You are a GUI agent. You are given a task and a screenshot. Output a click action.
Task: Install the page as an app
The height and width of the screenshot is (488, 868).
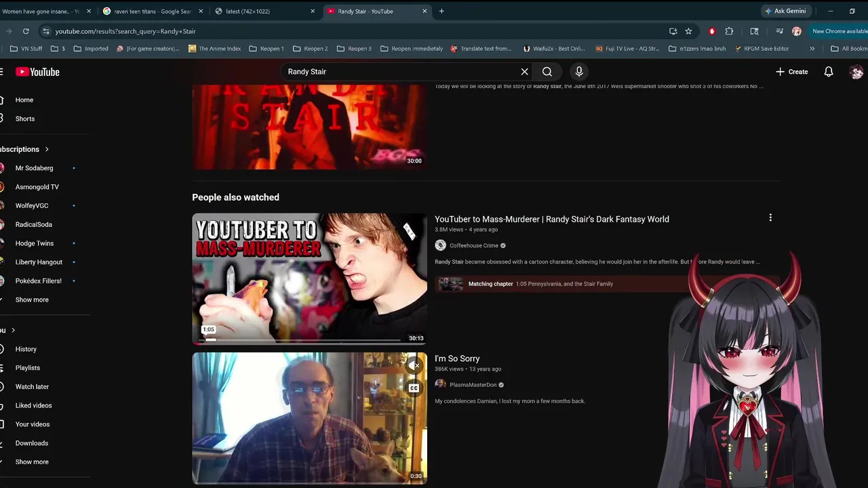[x=673, y=31]
